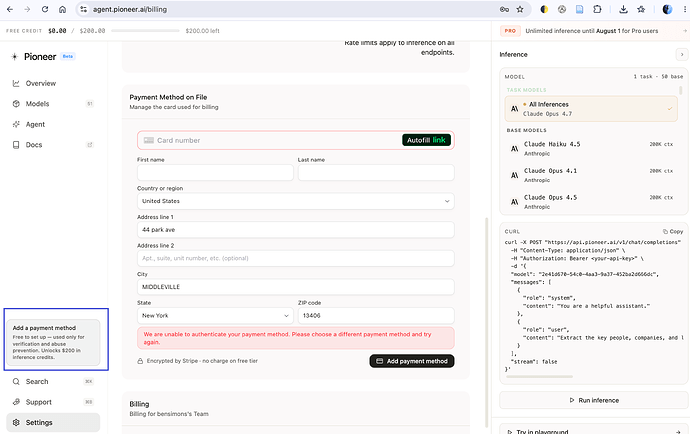The image size is (690, 434).
Task: Click the lock icon beside Encrypted by Stripe
Action: pyautogui.click(x=140, y=361)
